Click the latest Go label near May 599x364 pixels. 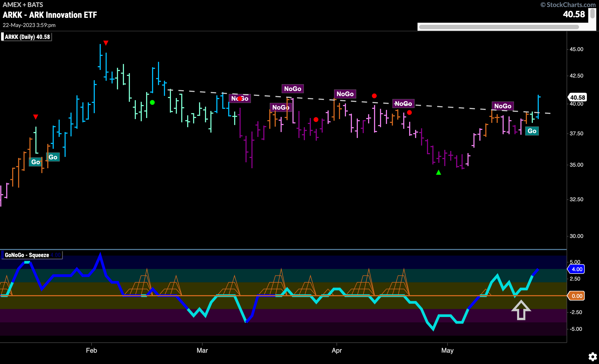532,131
